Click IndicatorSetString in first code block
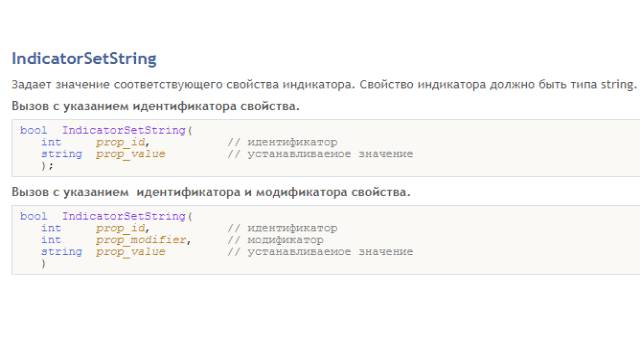Screen dimensions: 640x360 [124, 130]
